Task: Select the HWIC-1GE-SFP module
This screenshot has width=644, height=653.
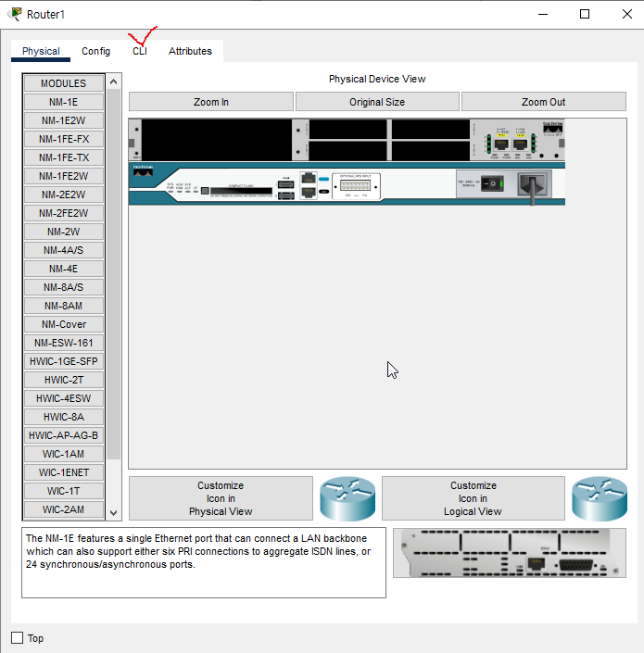Action: click(64, 361)
